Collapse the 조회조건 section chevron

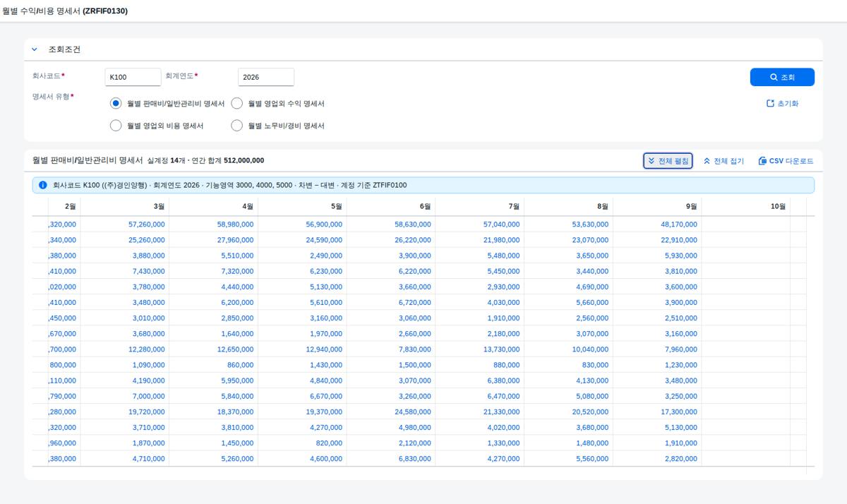[35, 49]
